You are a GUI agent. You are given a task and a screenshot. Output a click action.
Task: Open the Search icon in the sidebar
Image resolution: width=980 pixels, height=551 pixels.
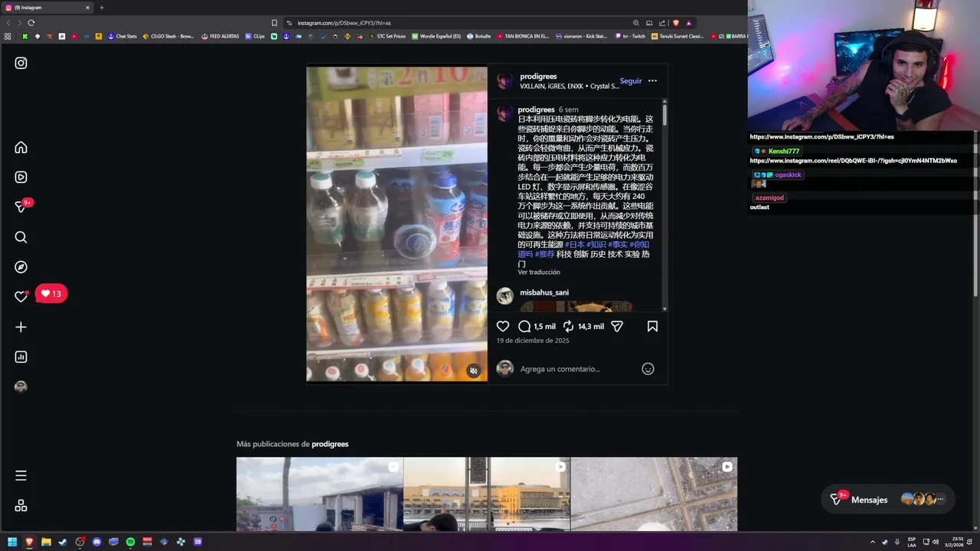pyautogui.click(x=21, y=237)
